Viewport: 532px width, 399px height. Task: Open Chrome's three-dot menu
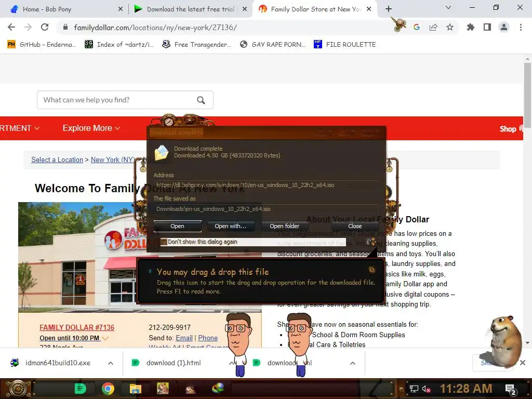[x=521, y=27]
